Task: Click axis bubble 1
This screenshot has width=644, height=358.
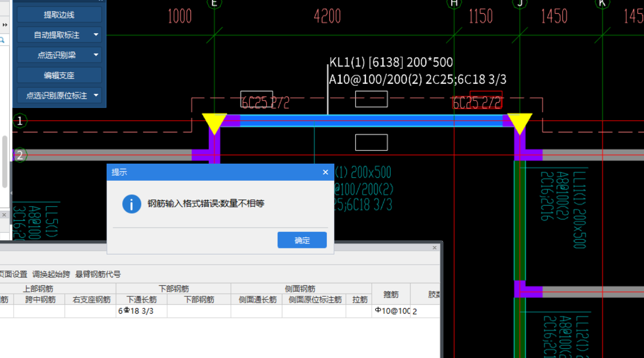Action: tap(20, 121)
